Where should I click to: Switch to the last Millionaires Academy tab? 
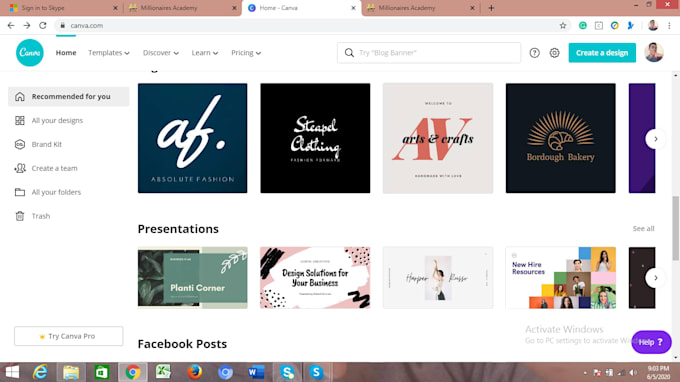(421, 8)
